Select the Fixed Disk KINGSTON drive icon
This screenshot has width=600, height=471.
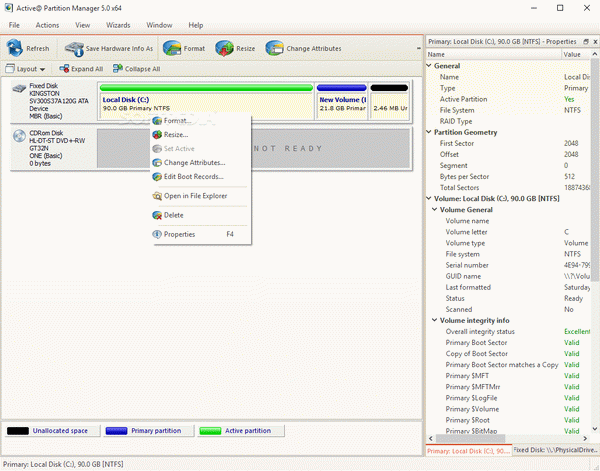tap(19, 89)
